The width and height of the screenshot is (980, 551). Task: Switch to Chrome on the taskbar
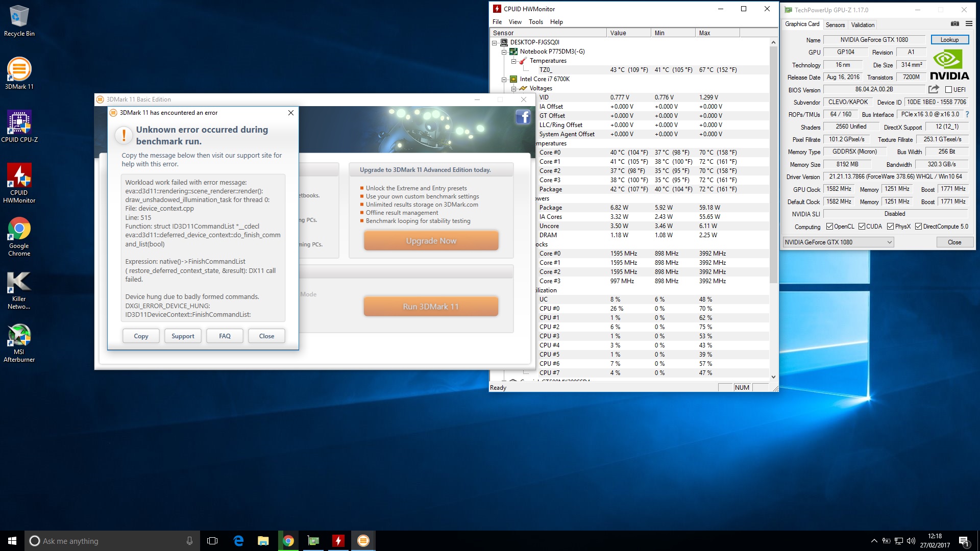[x=288, y=541]
